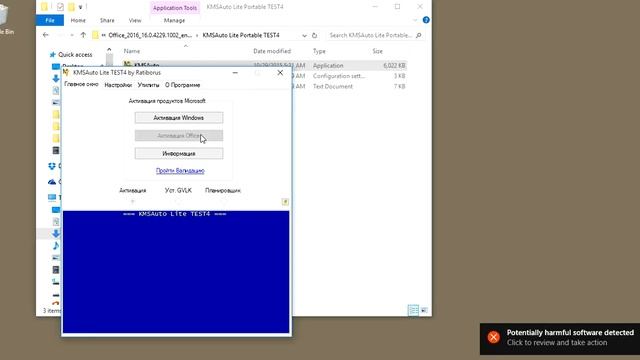
Task: Select the Уст. GVLK tab
Action: (178, 190)
